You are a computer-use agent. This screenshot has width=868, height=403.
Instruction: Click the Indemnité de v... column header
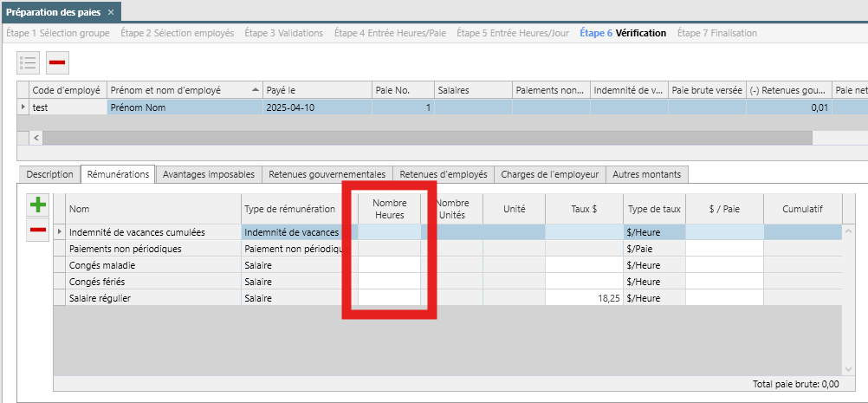[x=630, y=89]
